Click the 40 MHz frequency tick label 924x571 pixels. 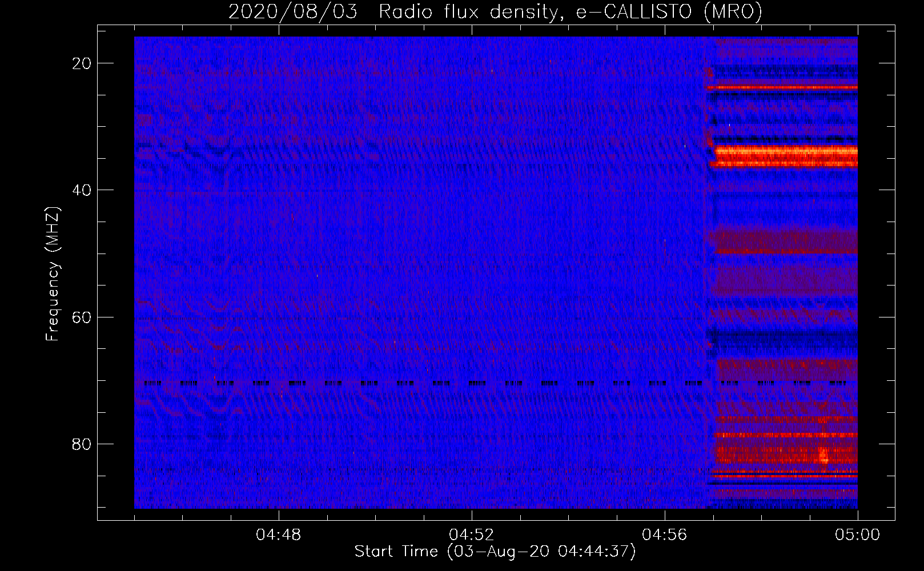click(82, 190)
